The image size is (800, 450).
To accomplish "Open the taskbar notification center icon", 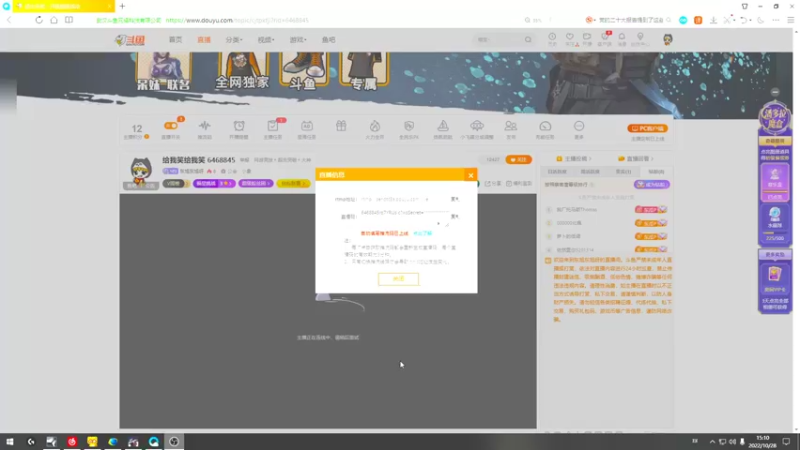I will click(x=786, y=441).
